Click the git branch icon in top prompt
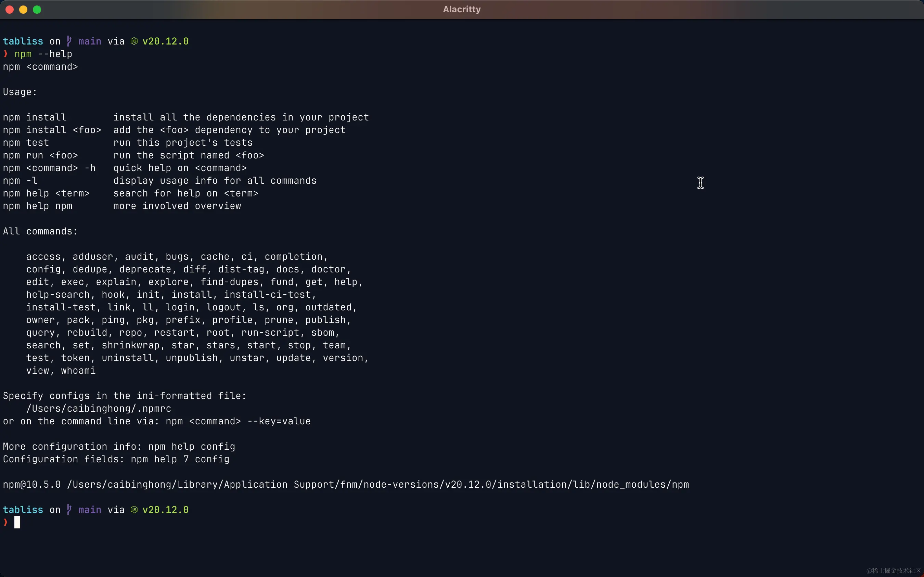 [x=69, y=41]
